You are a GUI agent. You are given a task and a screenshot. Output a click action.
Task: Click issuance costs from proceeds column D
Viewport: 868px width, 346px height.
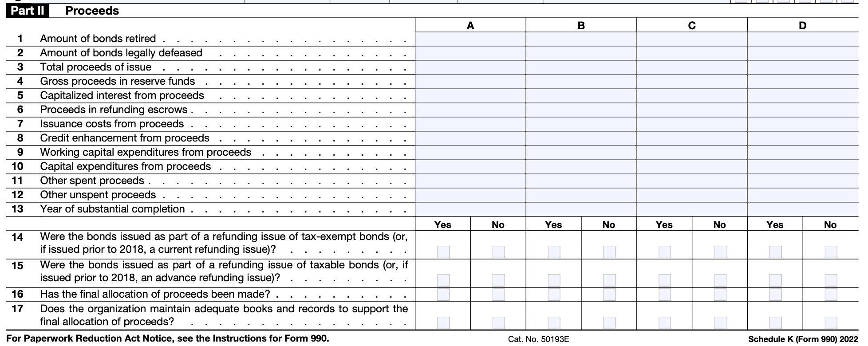(802, 124)
